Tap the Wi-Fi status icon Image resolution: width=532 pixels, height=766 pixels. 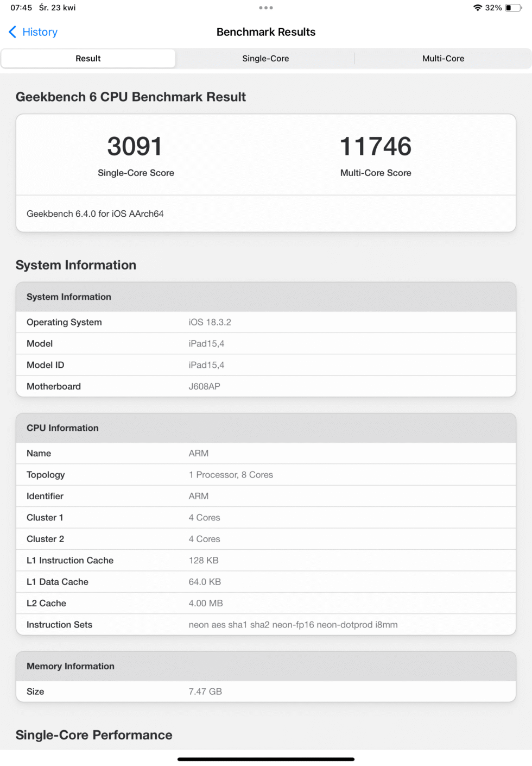(x=478, y=8)
